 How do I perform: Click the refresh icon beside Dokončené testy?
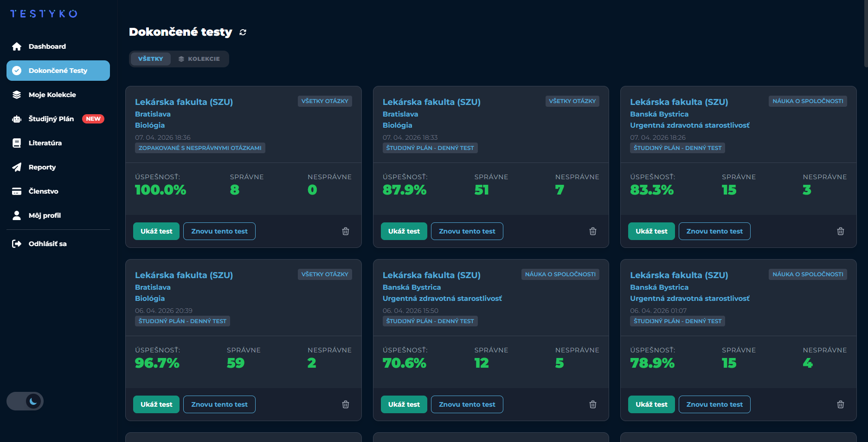coord(243,32)
